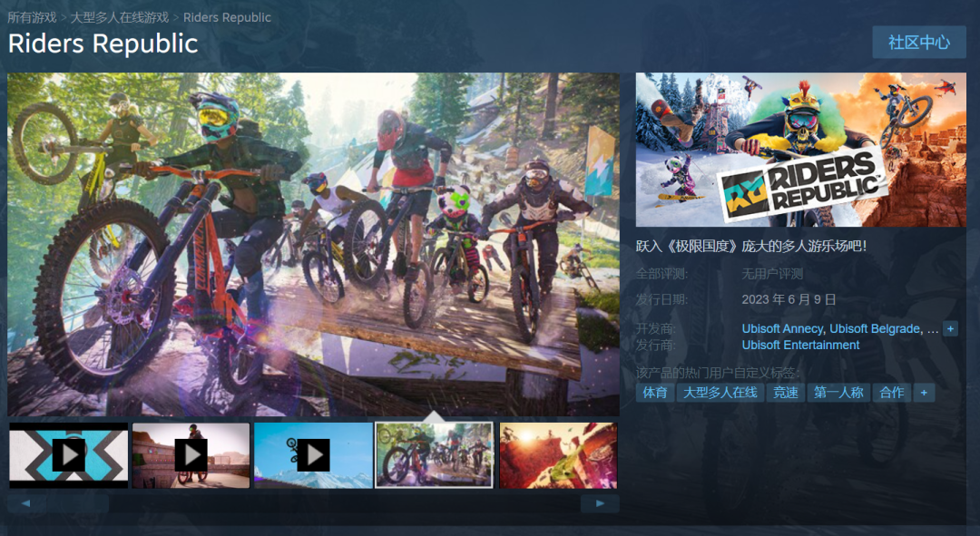
Task: Click 无用户评测 review summary text
Action: click(772, 274)
